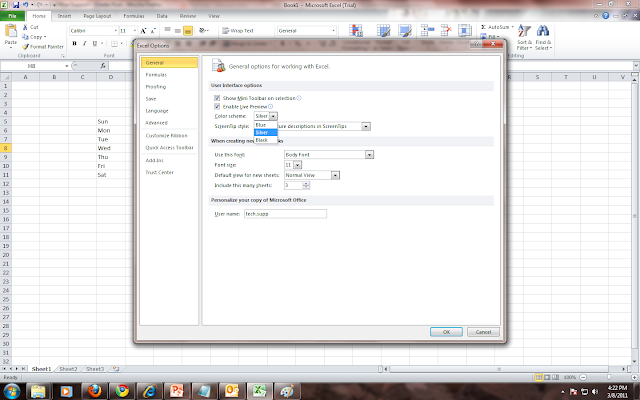Click the Increase Font Size icon

(x=143, y=31)
